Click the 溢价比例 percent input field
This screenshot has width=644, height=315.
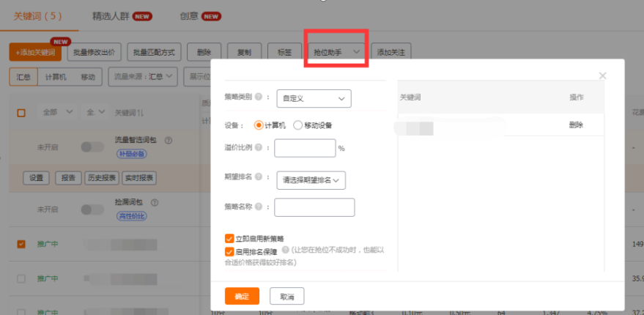point(306,148)
